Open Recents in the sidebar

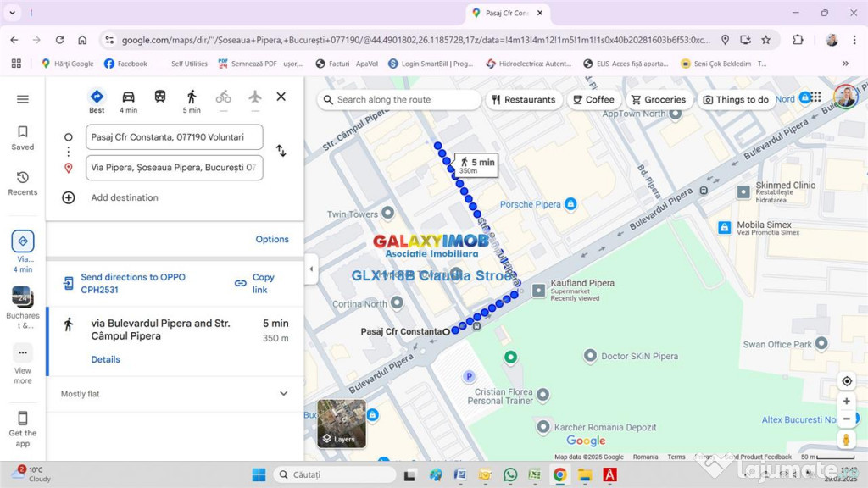(23, 183)
